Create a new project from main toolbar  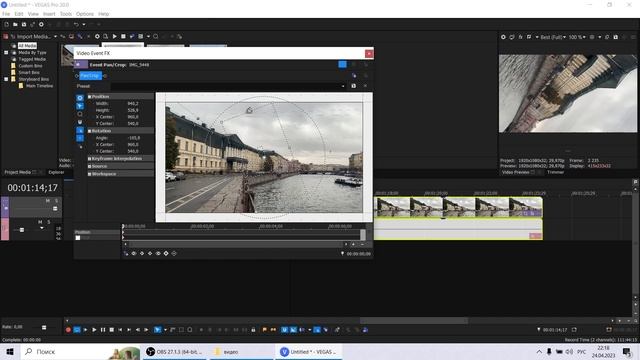click(x=7, y=24)
